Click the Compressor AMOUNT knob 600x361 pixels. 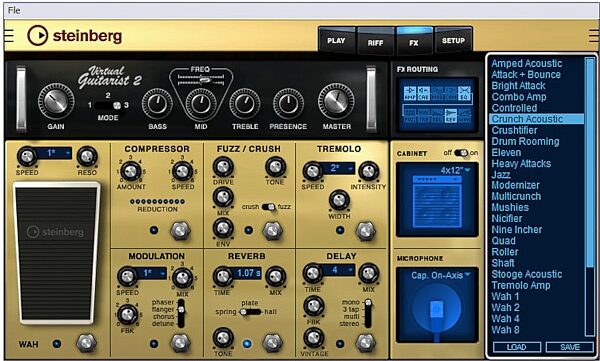[x=130, y=171]
